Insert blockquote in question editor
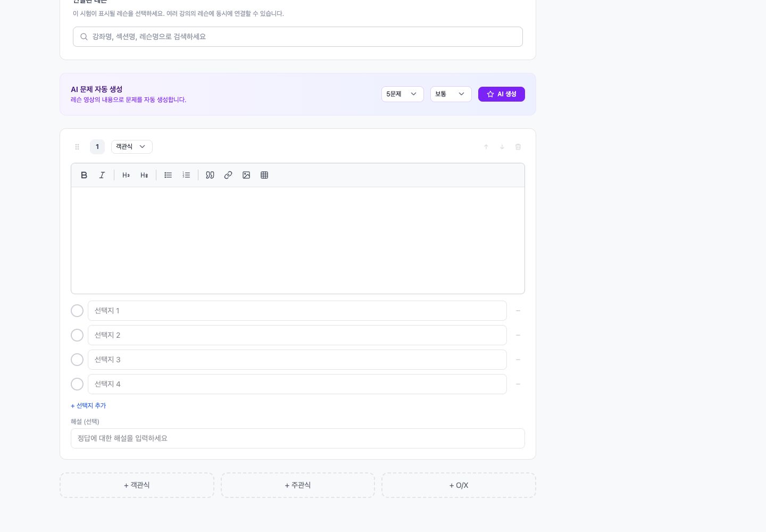 click(210, 175)
